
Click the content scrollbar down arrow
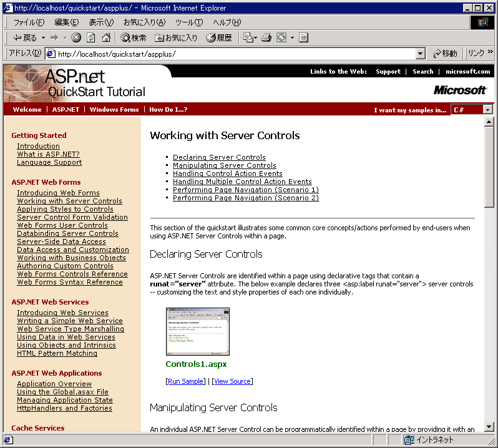489,427
